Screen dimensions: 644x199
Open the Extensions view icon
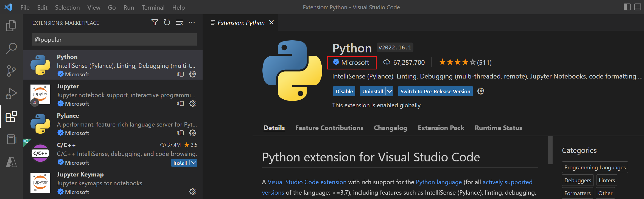pos(11,117)
